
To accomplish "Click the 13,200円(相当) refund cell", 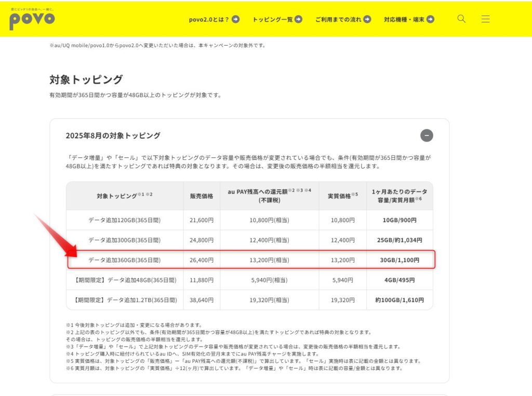I will tap(270, 260).
